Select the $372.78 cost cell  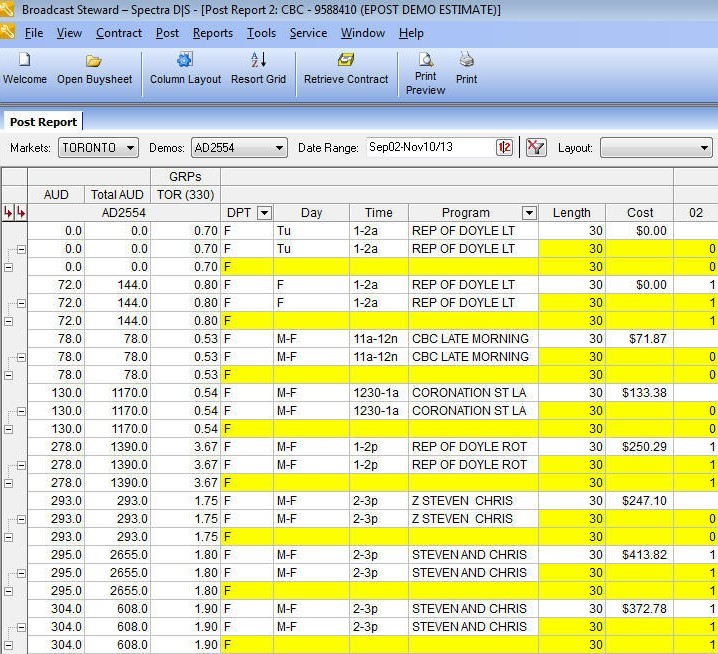(640, 609)
